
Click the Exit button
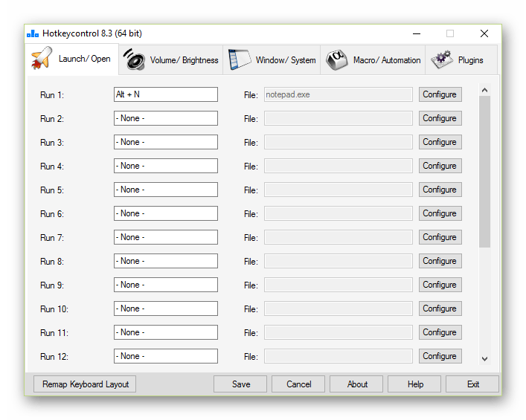coord(472,384)
